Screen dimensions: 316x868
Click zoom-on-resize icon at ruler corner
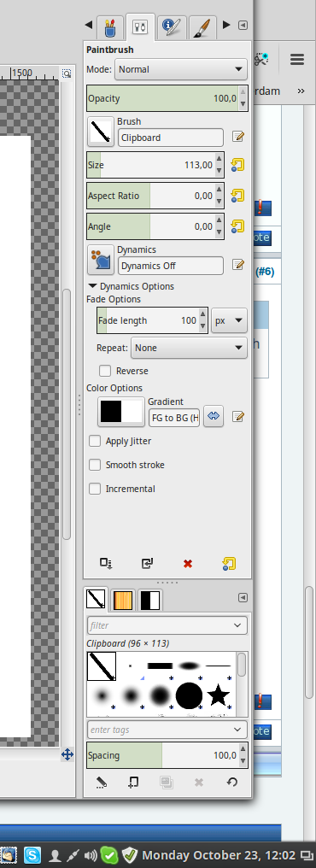click(67, 73)
